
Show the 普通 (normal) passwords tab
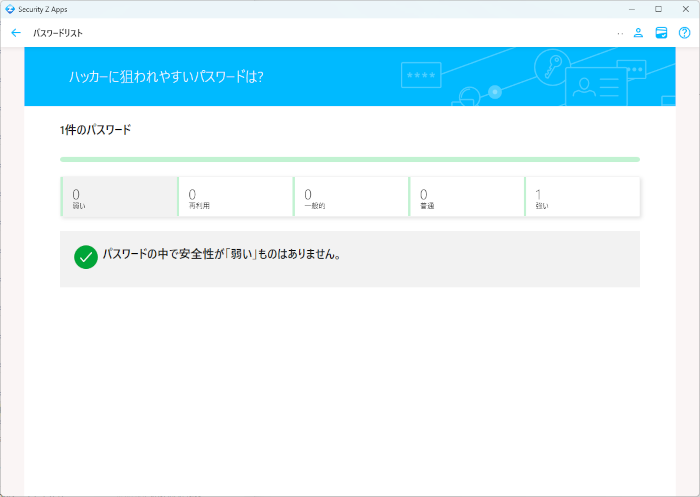[467, 197]
